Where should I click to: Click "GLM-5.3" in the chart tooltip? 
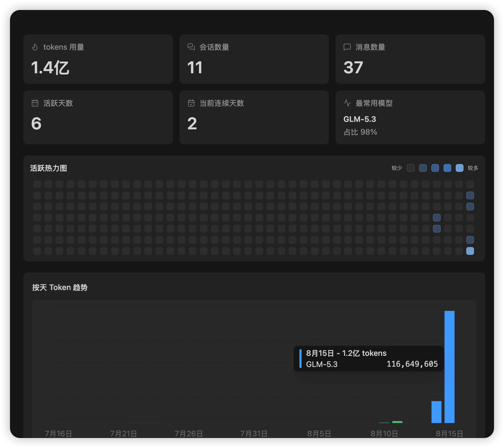pyautogui.click(x=322, y=364)
